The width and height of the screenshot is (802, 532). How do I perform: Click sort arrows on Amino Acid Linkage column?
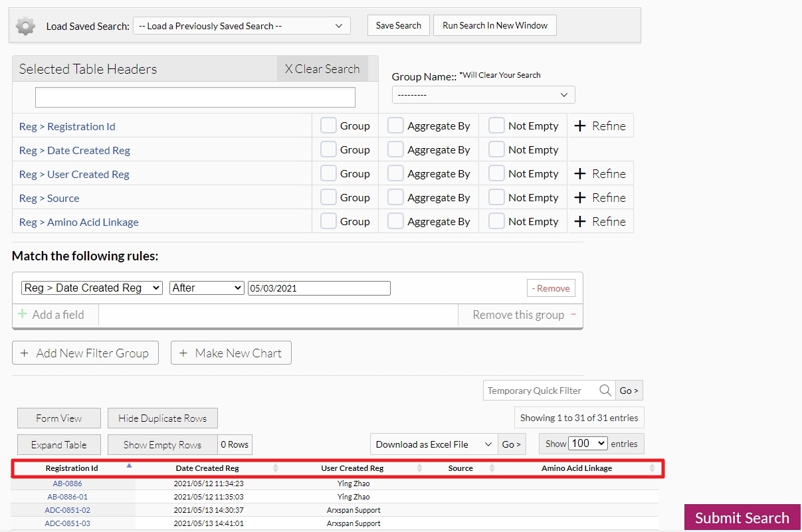click(x=652, y=468)
